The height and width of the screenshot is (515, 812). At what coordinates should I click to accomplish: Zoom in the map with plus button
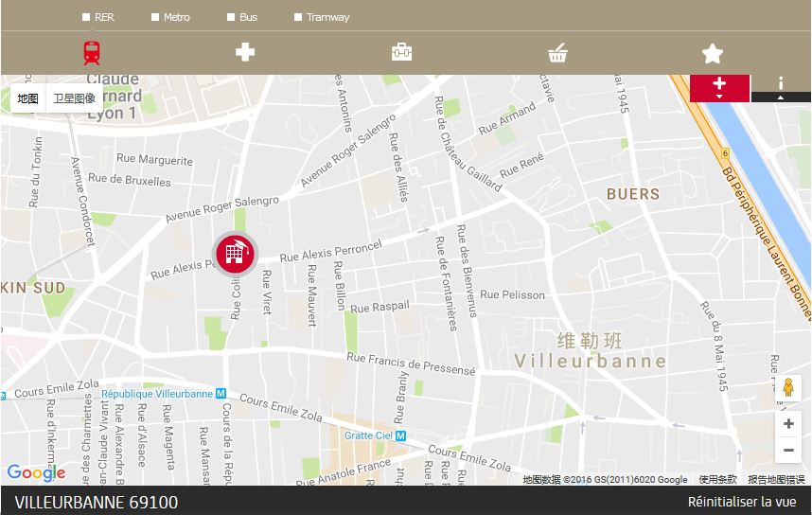pyautogui.click(x=788, y=425)
